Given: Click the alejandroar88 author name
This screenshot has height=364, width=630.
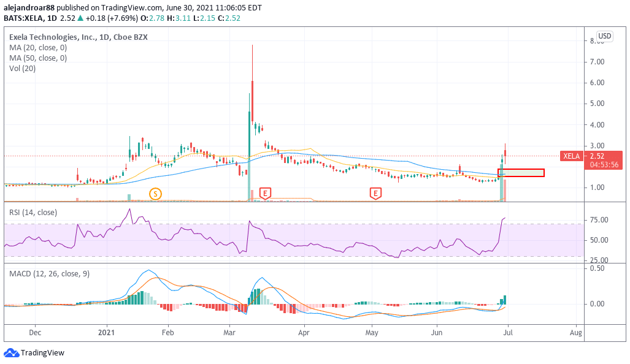Looking at the screenshot, I should (29, 7).
